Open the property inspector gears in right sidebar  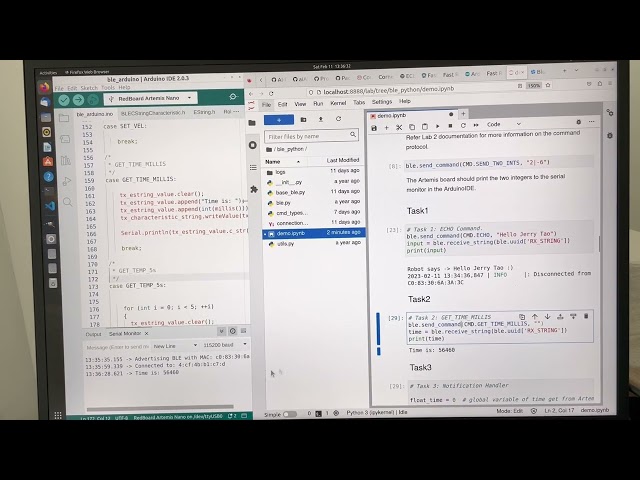click(x=610, y=112)
